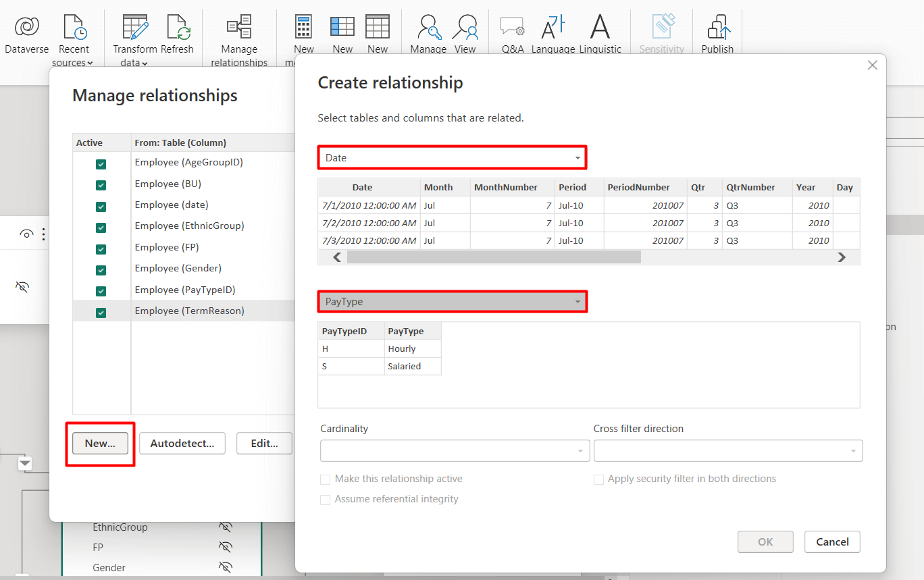Click the New... button
The image size is (924, 580).
[x=100, y=443]
